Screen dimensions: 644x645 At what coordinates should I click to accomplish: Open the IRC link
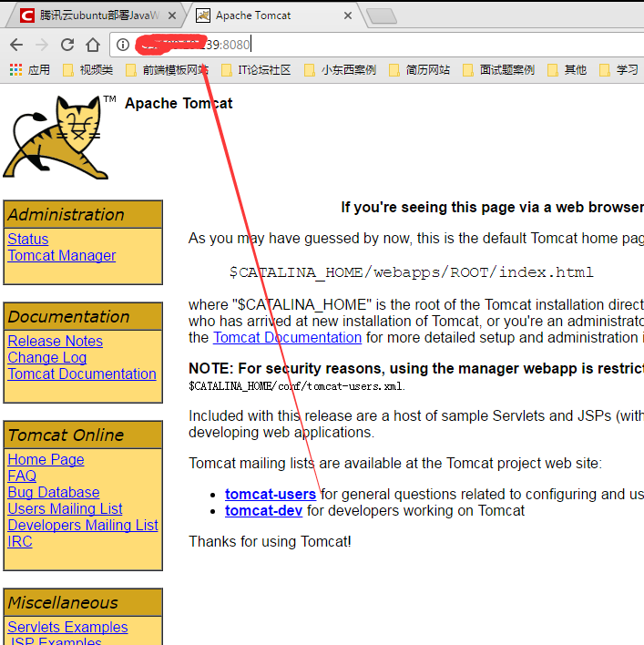click(20, 542)
